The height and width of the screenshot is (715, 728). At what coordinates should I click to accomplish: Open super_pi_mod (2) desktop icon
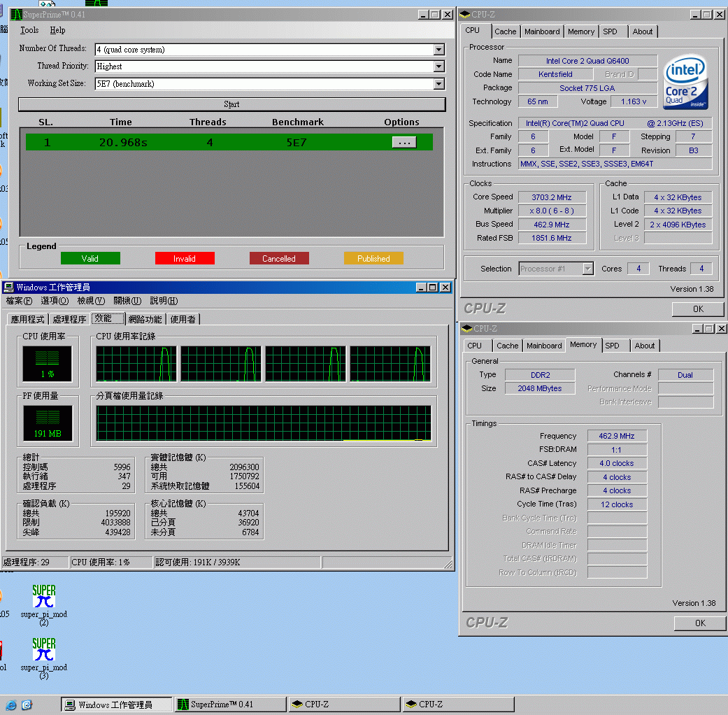coord(43,605)
